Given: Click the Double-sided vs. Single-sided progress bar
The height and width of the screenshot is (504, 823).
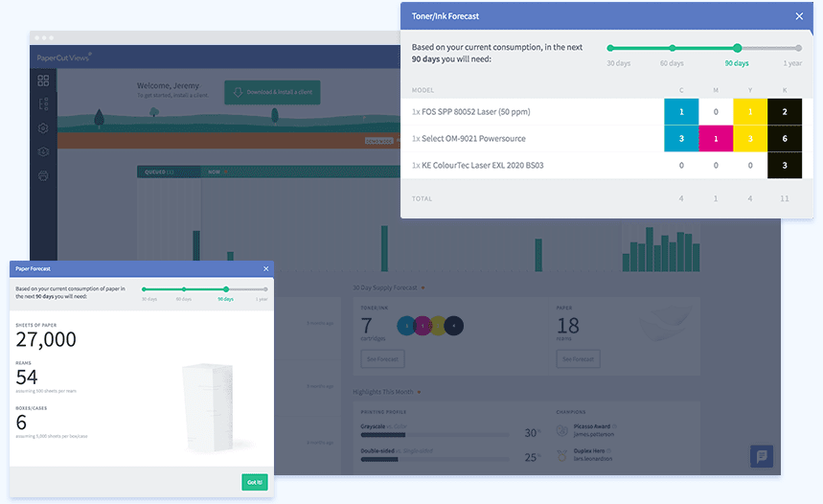Looking at the screenshot, I should coord(435,459).
